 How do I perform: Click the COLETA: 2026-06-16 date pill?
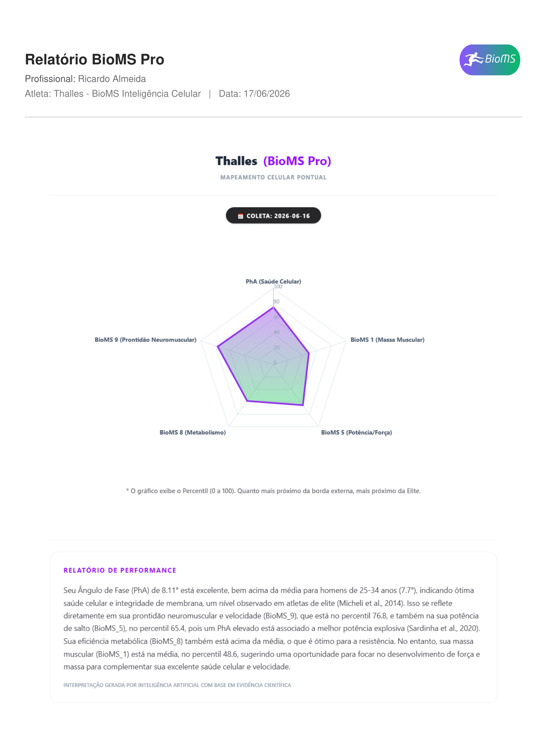click(x=273, y=216)
